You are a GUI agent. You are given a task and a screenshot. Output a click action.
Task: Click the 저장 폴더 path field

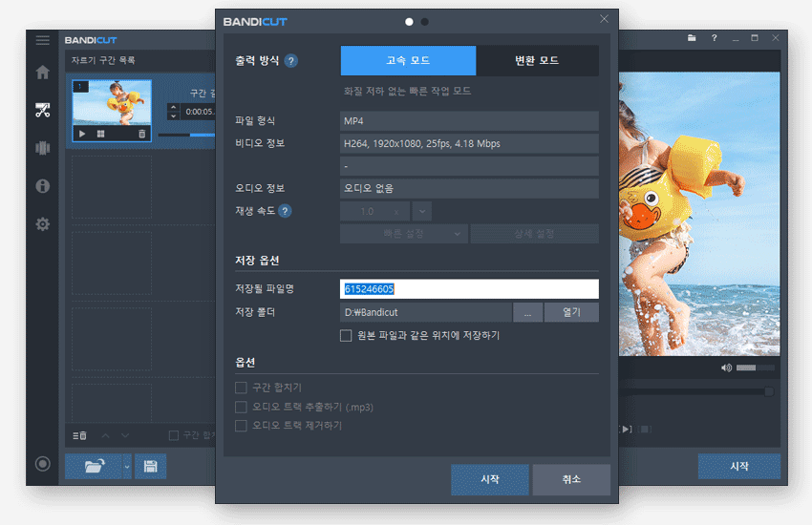click(426, 312)
